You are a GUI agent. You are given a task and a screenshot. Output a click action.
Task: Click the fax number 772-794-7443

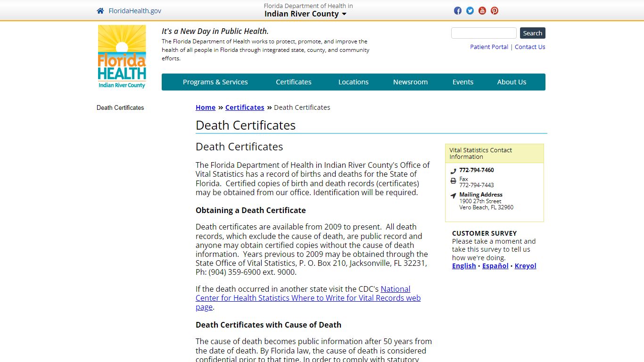477,185
